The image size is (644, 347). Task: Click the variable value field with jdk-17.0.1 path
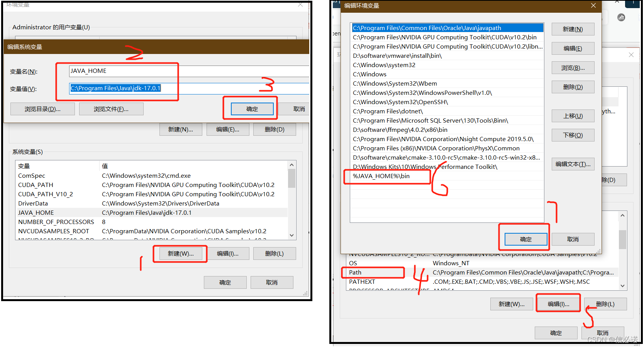[x=189, y=88]
